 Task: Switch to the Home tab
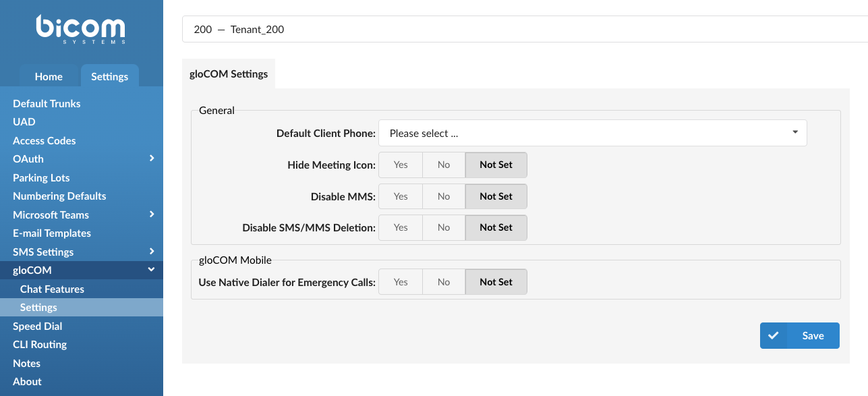pos(49,76)
